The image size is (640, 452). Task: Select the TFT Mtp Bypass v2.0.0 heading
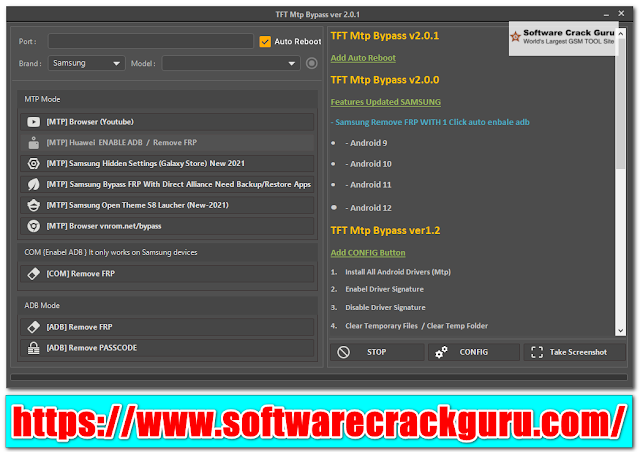coord(384,80)
